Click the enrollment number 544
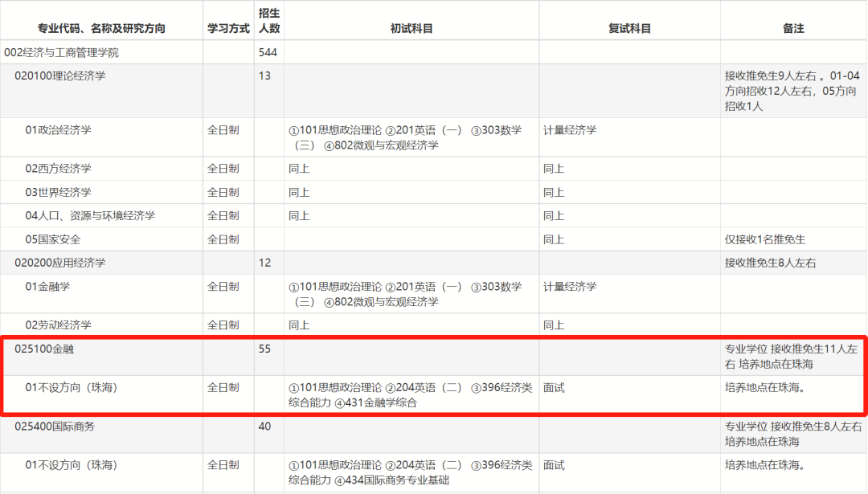The width and height of the screenshot is (868, 494). [268, 52]
